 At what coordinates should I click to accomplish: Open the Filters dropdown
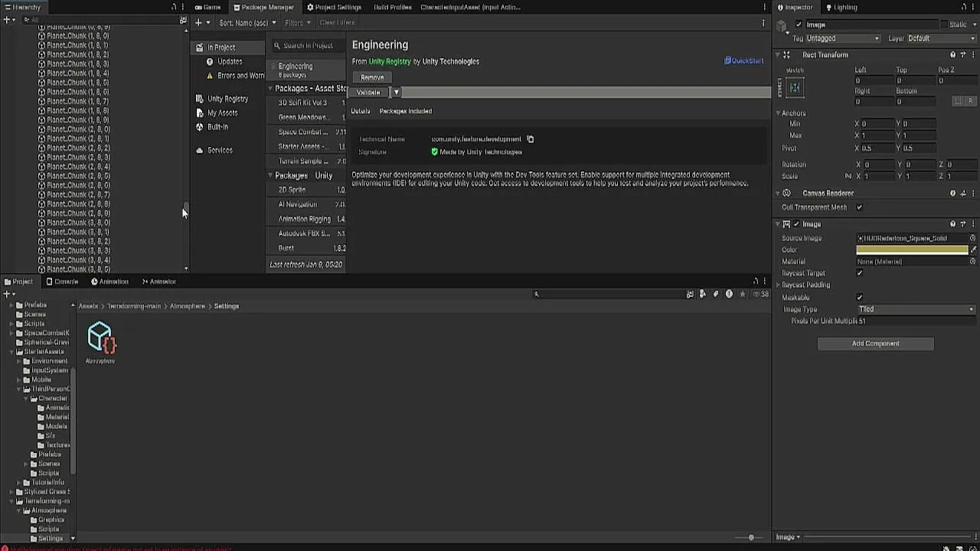[x=298, y=23]
